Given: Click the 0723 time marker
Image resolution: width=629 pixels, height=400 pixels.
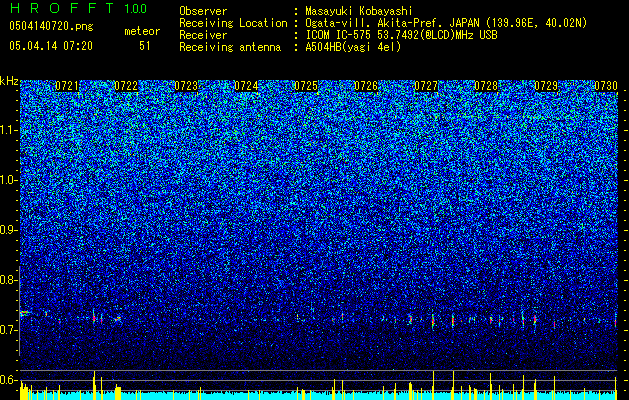Looking at the screenshot, I should point(186,86).
